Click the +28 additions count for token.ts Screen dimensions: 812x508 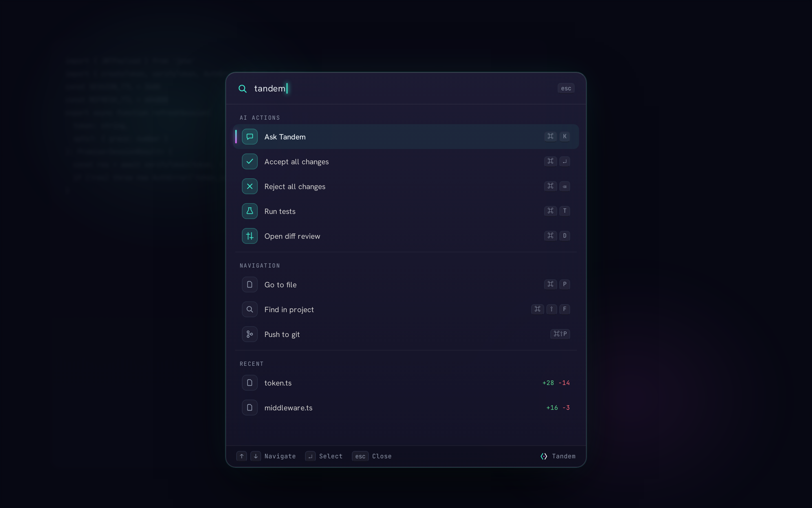click(548, 383)
